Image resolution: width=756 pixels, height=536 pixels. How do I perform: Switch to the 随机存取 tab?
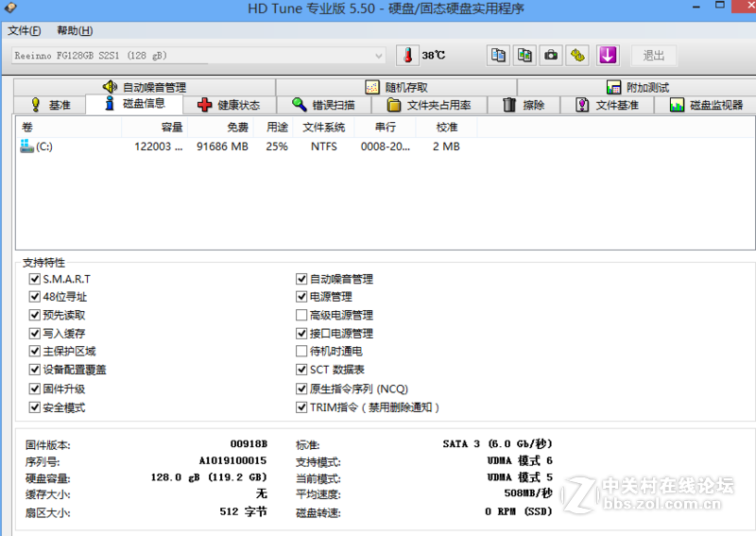click(396, 87)
